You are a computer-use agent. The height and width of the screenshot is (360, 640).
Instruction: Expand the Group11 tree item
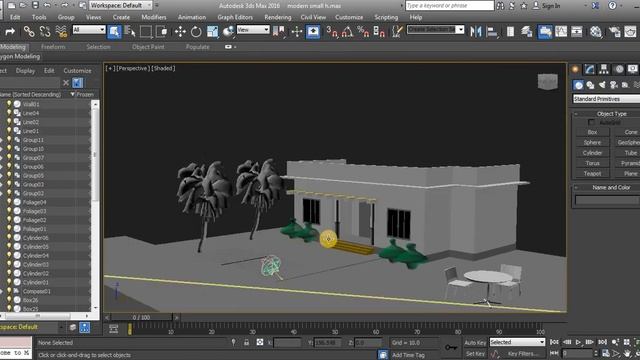(2, 140)
